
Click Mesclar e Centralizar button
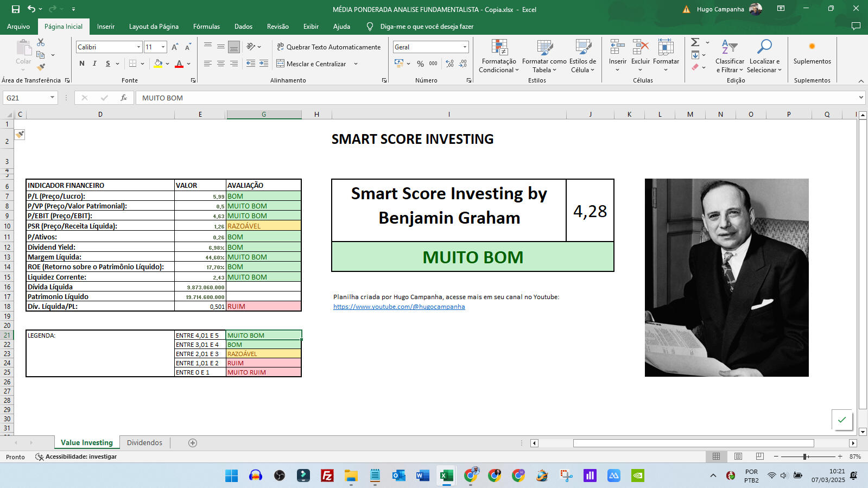coord(311,64)
